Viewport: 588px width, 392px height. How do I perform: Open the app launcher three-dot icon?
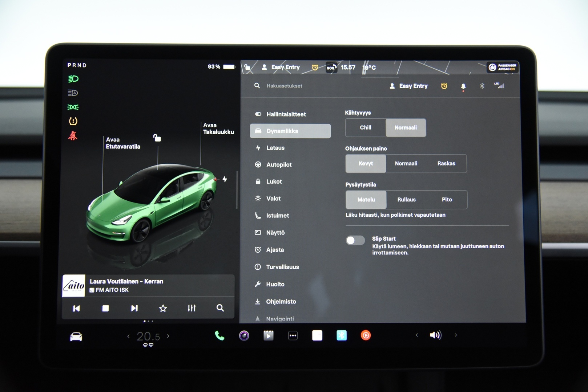pos(293,335)
